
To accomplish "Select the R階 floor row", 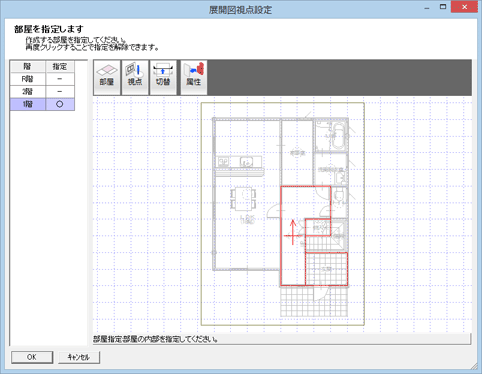I will point(42,79).
